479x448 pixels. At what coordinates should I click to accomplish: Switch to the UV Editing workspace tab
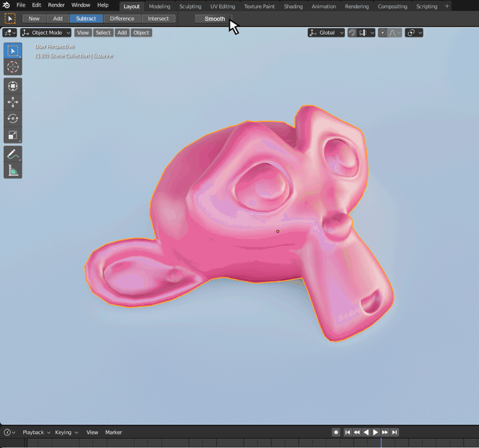point(222,7)
